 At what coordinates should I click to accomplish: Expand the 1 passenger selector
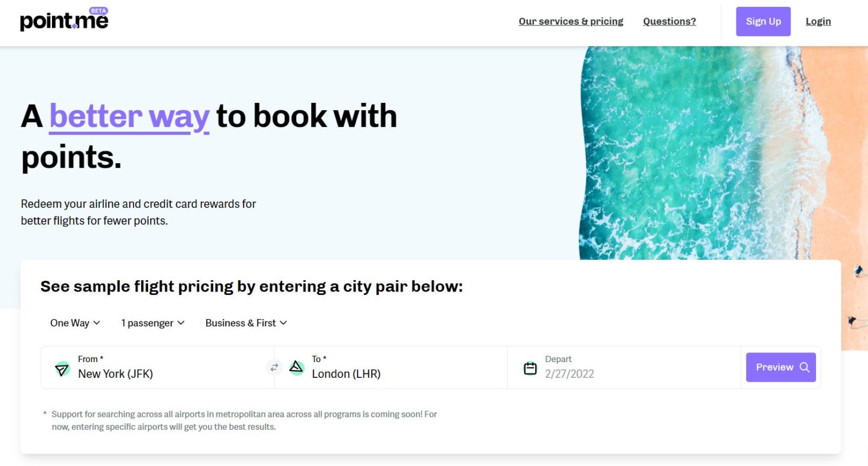[x=151, y=323]
